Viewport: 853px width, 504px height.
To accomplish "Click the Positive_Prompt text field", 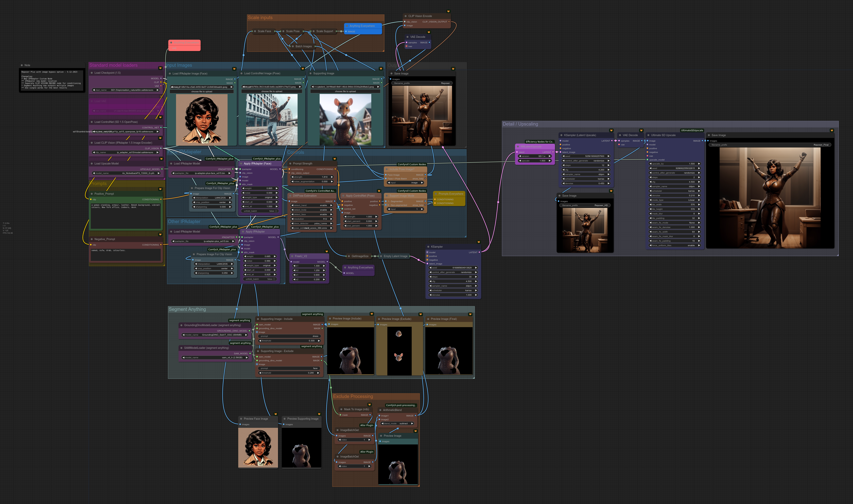I will pyautogui.click(x=126, y=216).
